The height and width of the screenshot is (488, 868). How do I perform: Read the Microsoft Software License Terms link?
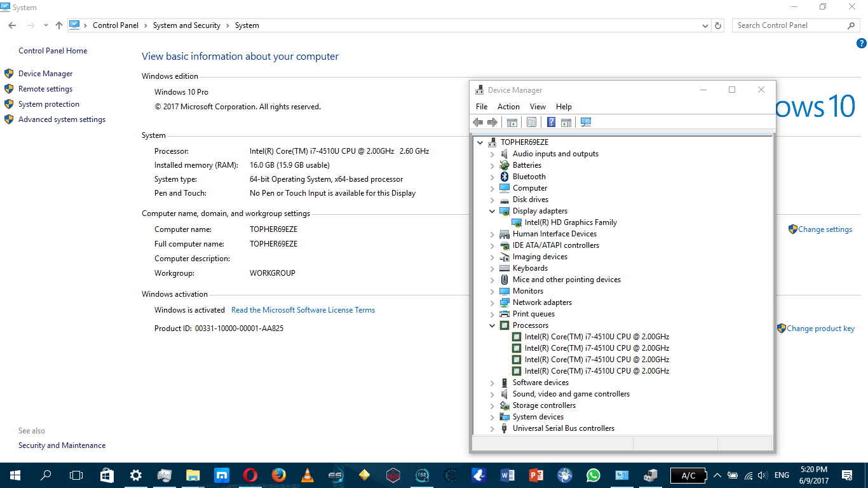coord(303,310)
